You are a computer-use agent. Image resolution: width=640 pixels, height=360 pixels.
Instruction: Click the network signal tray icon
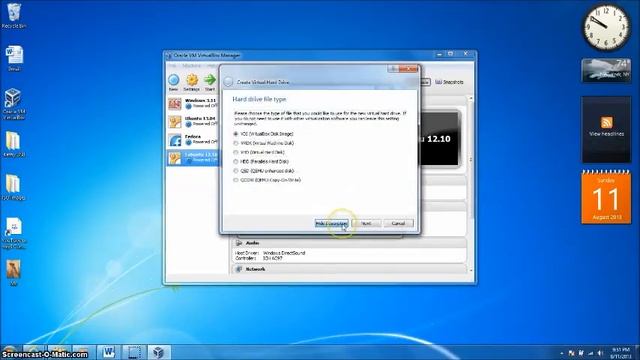pos(590,353)
